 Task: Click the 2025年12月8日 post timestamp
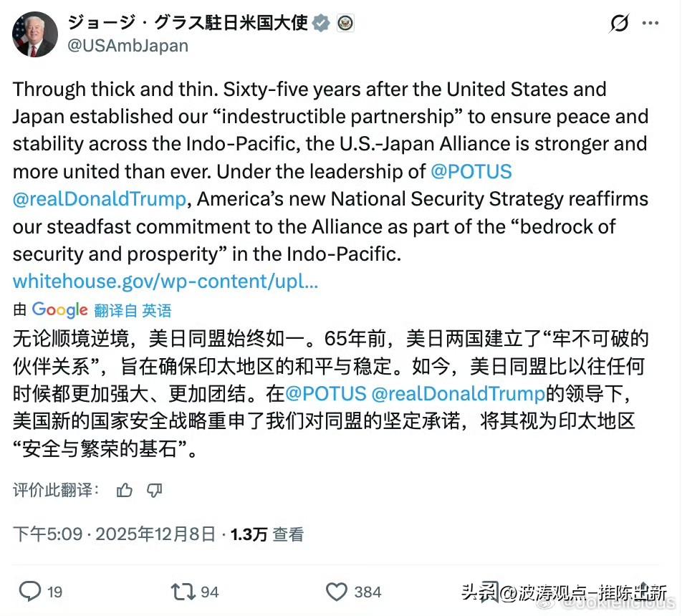(155, 534)
